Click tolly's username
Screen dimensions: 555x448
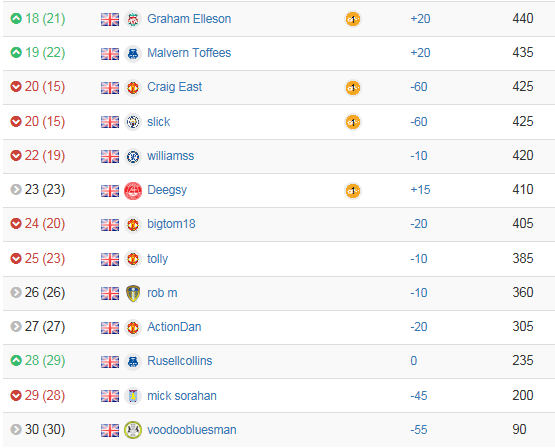(158, 259)
